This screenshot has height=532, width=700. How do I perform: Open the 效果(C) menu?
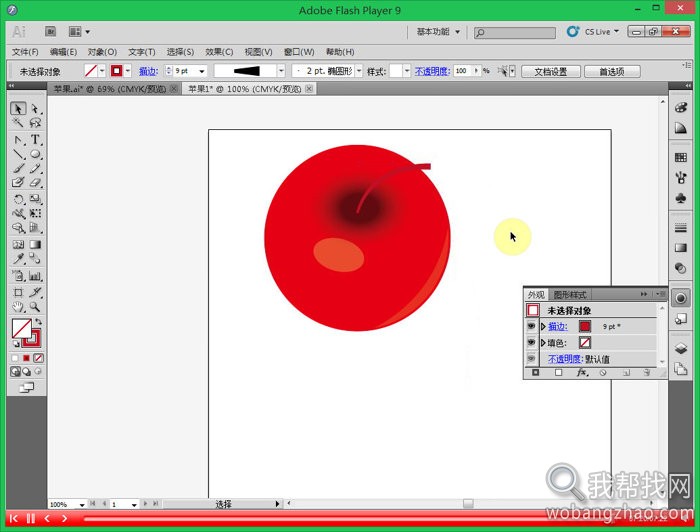(x=219, y=52)
